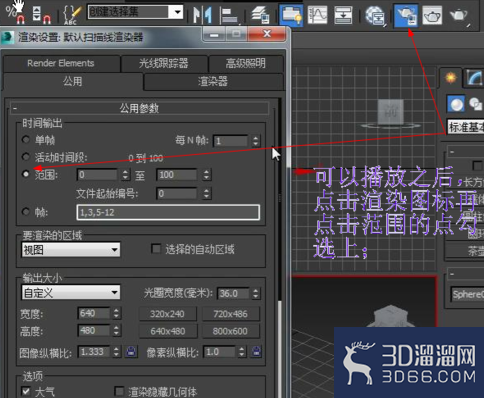Toggle the spinner snap icon
This screenshot has height=398, width=484.
point(42,15)
